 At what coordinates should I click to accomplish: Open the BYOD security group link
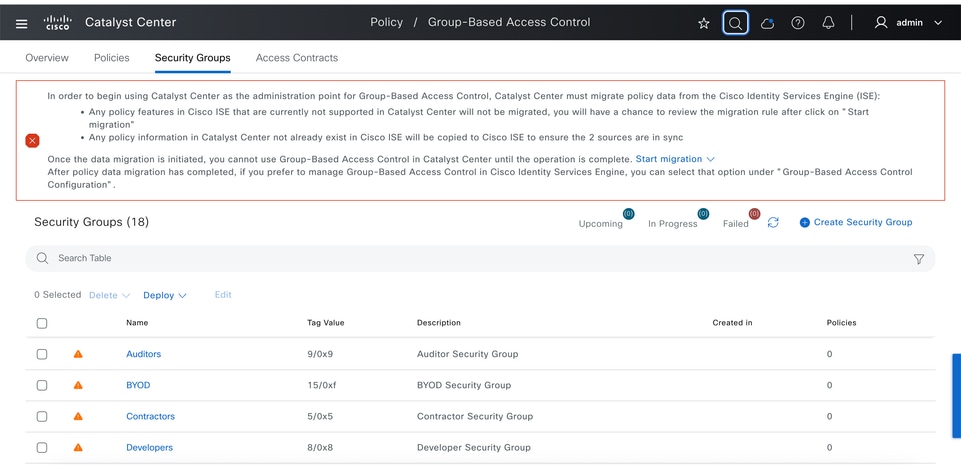[x=138, y=385]
